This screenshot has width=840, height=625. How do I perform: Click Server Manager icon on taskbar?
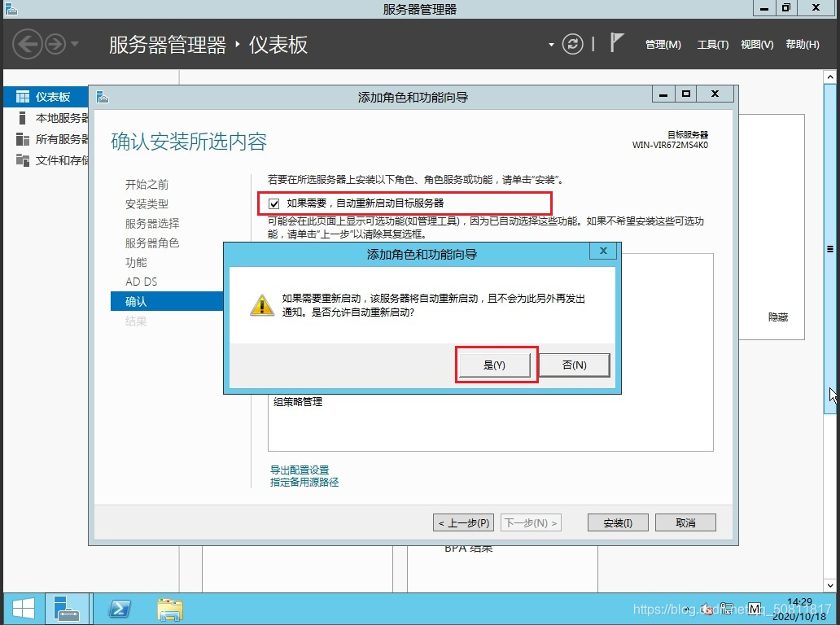coord(67,609)
